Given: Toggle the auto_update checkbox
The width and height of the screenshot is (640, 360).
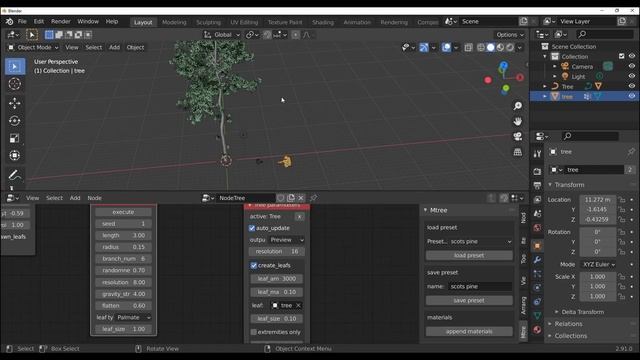Looking at the screenshot, I should [x=252, y=228].
